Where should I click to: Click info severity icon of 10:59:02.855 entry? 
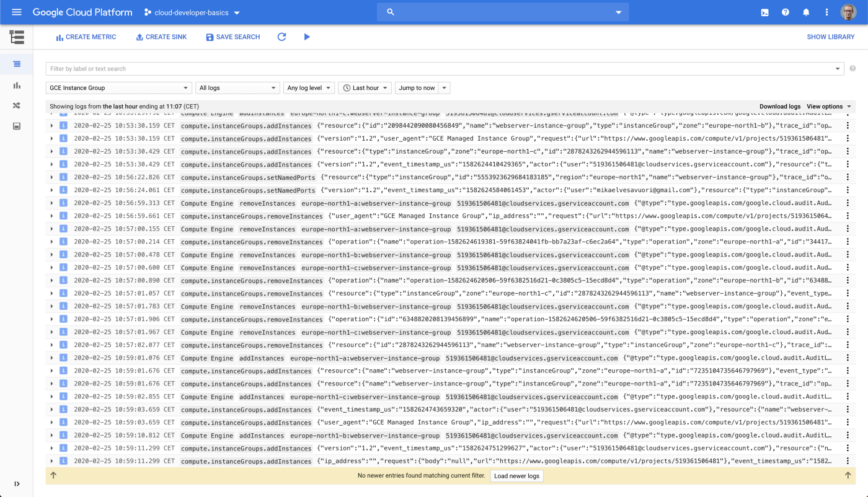pos(63,397)
